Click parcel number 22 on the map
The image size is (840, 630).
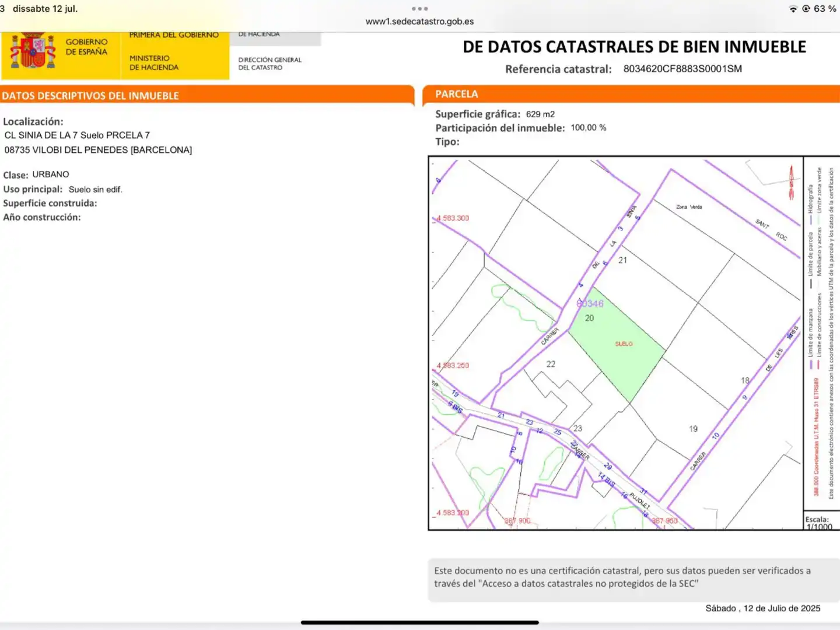551,364
